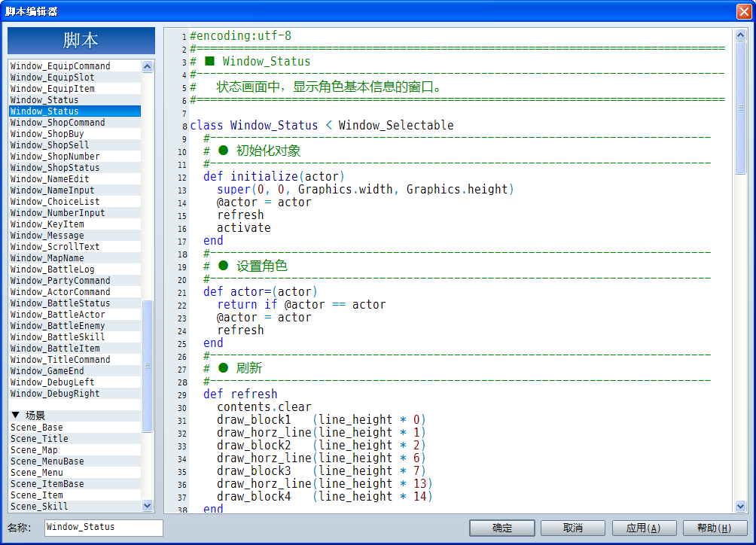Image resolution: width=756 pixels, height=545 pixels.
Task: Select the Window_ChoiceList script
Action: coord(75,202)
